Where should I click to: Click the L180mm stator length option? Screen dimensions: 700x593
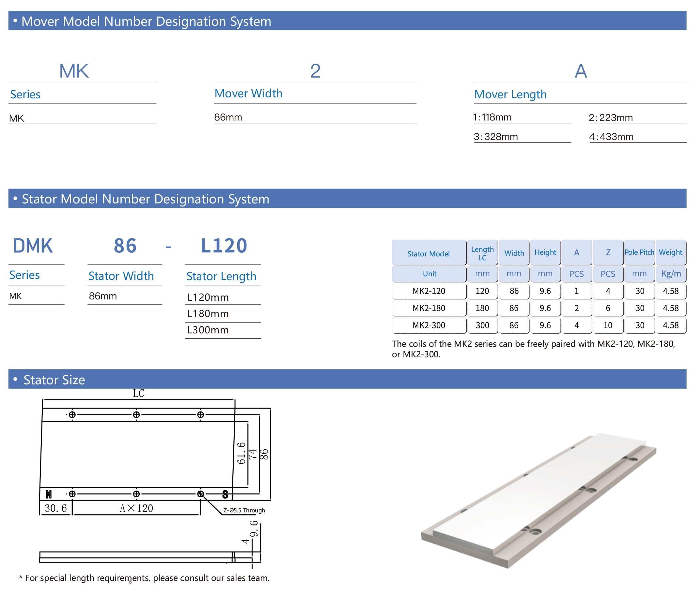[x=208, y=314]
